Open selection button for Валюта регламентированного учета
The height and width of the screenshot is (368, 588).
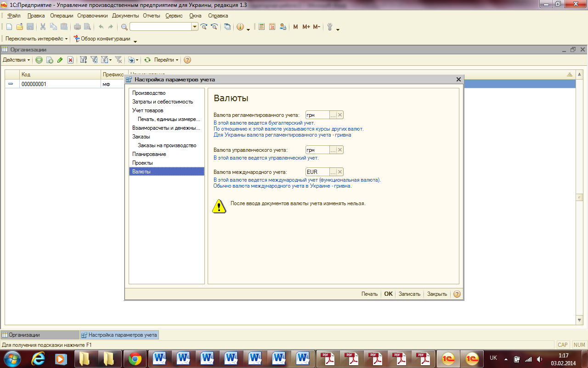(x=333, y=115)
